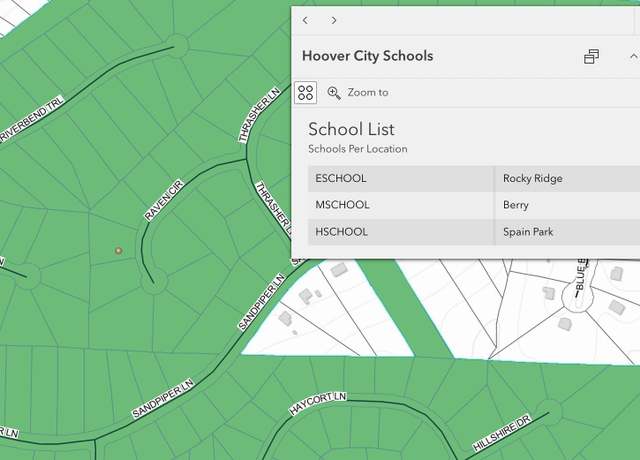
Task: Select the Hoover City Schools title
Action: tap(367, 56)
